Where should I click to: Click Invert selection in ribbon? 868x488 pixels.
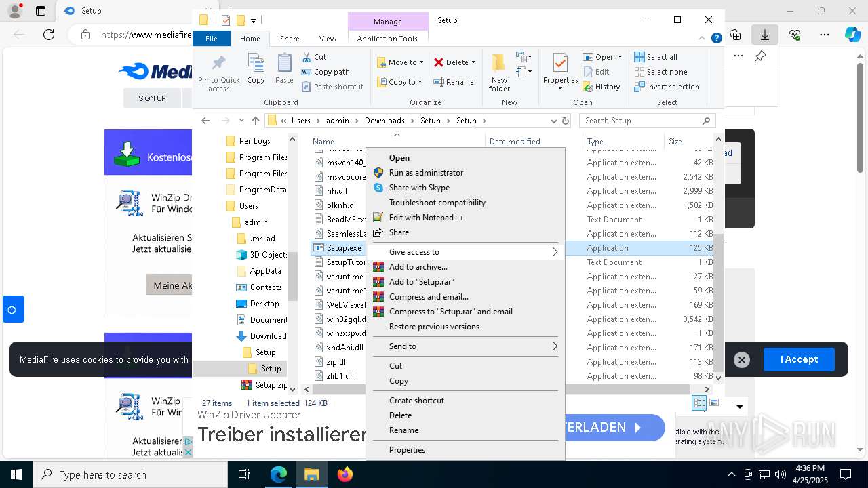pos(667,87)
